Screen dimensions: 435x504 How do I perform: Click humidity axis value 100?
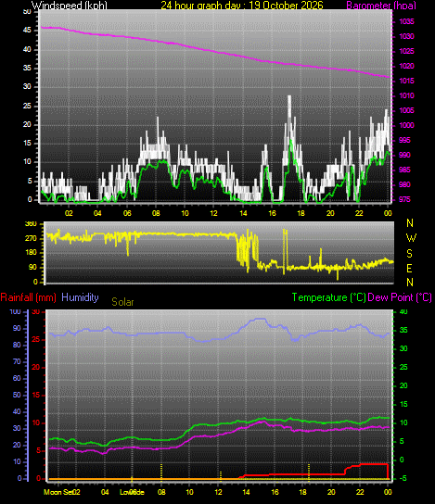pyautogui.click(x=16, y=311)
